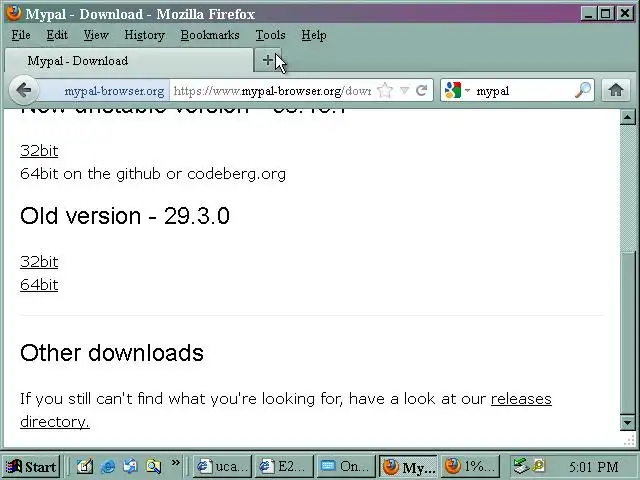Click the vertical scrollbar thumb

click(x=627, y=331)
